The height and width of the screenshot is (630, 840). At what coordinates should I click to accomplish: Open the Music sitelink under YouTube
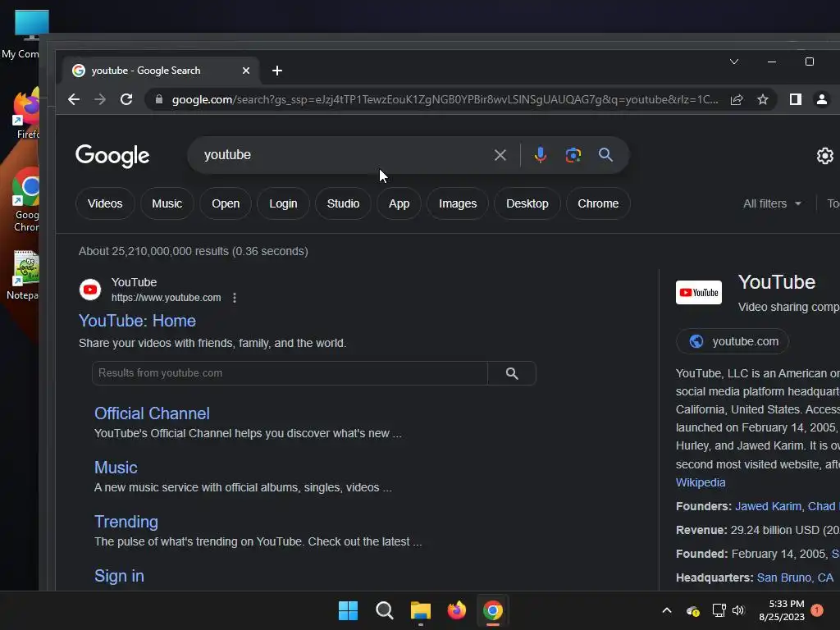pyautogui.click(x=116, y=468)
